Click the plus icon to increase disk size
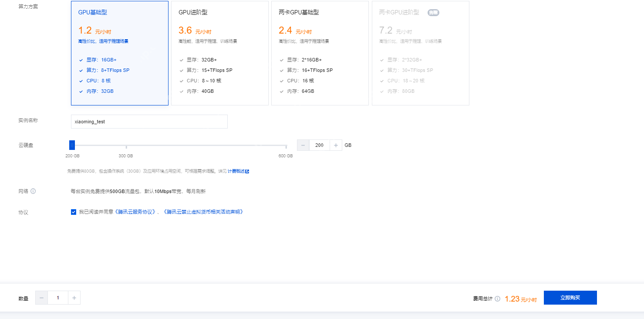Viewport: 644px width, 319px height. point(336,145)
